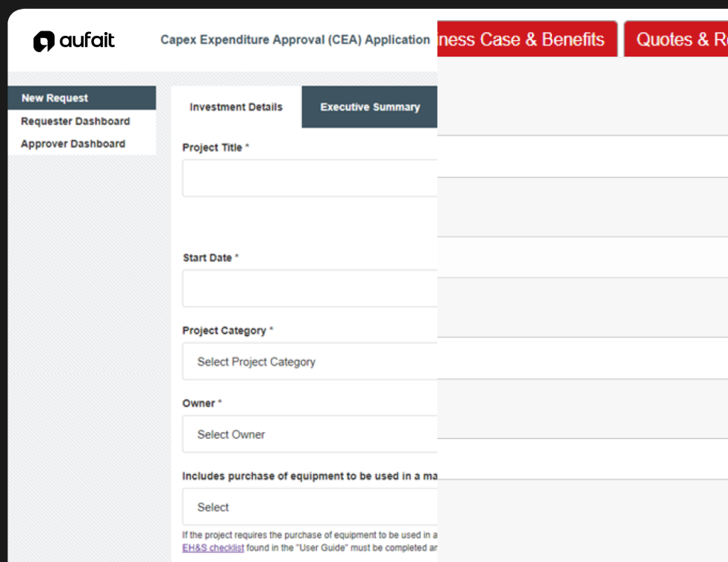The height and width of the screenshot is (562, 728).
Task: Click the Start Date label
Action: (208, 257)
